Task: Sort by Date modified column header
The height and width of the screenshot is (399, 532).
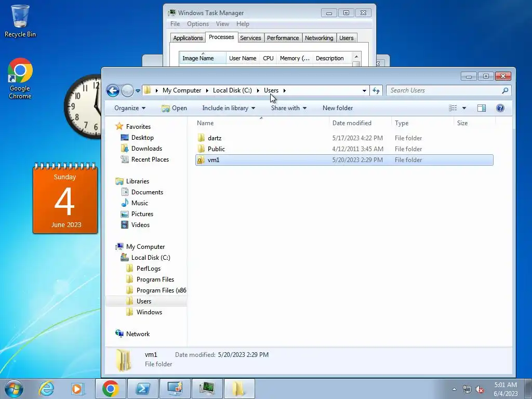Action: tap(360, 123)
